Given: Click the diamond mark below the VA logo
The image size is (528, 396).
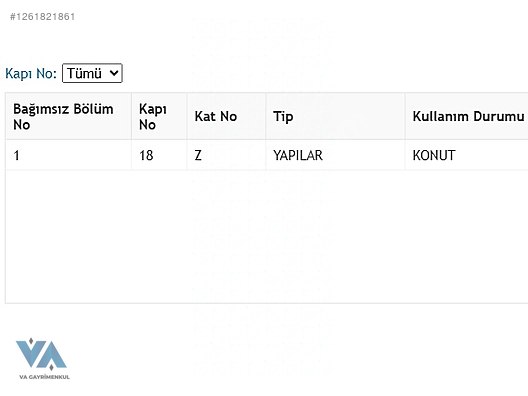Looking at the screenshot, I should click(x=51, y=367).
